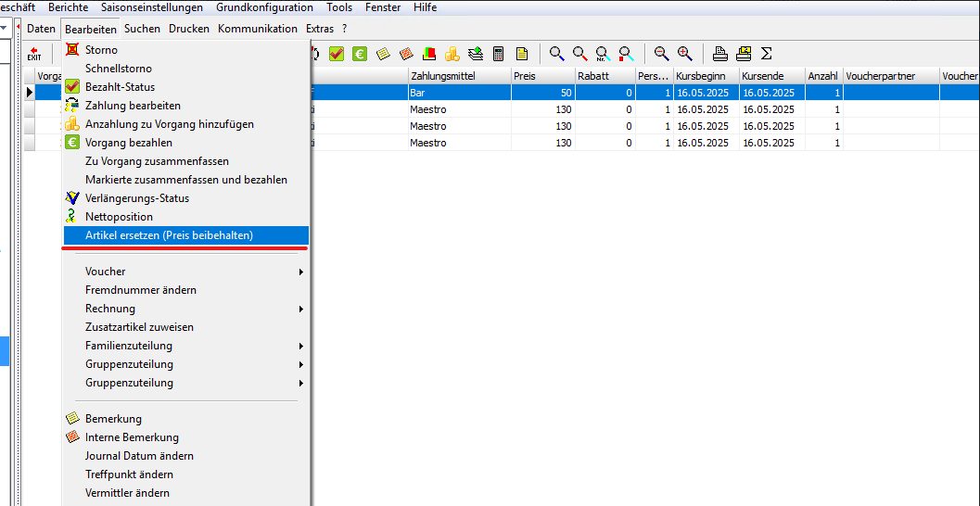Screen dimensions: 980x506
Task: Sort by the Zahlungsmittel column header
Action: (x=457, y=76)
